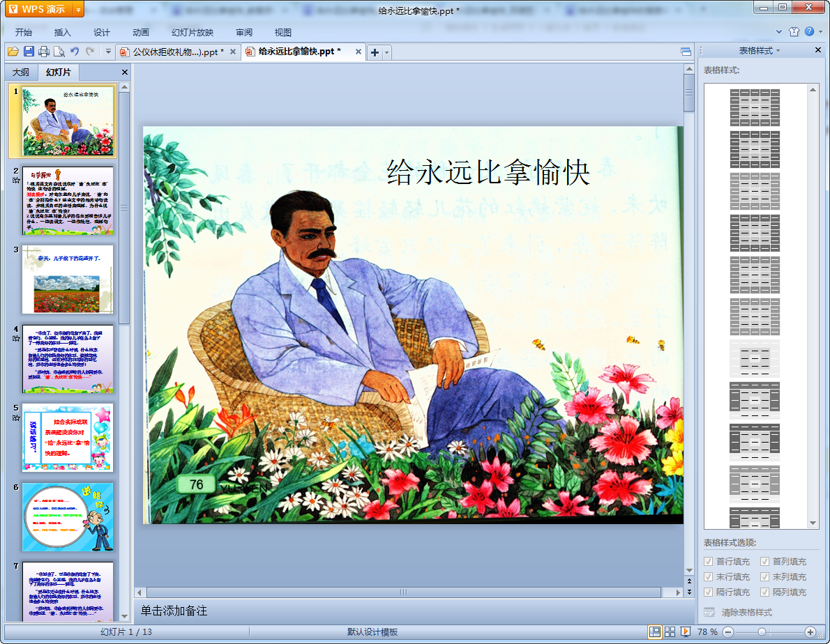The height and width of the screenshot is (644, 830).
Task: Open the 幻灯片放映 menu tab
Action: [193, 32]
